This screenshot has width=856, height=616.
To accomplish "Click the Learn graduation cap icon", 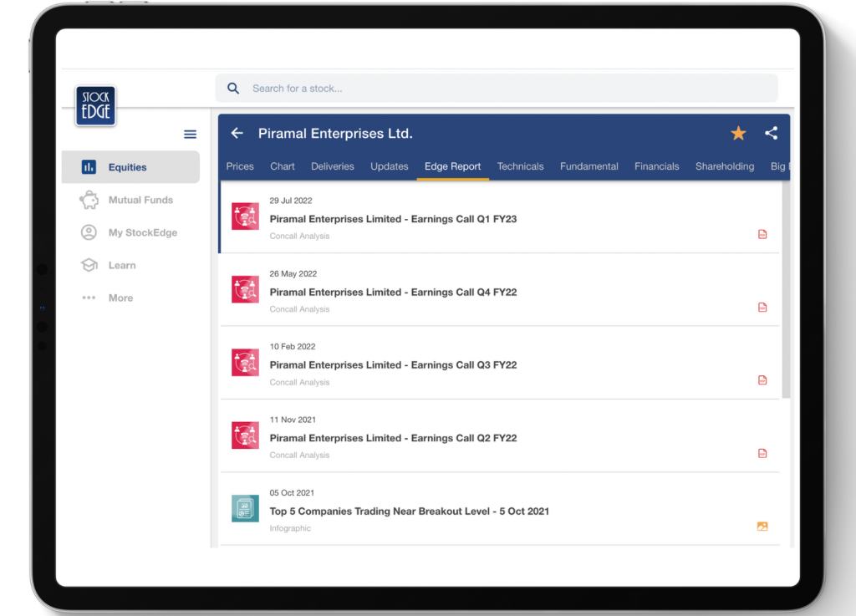I will [89, 265].
